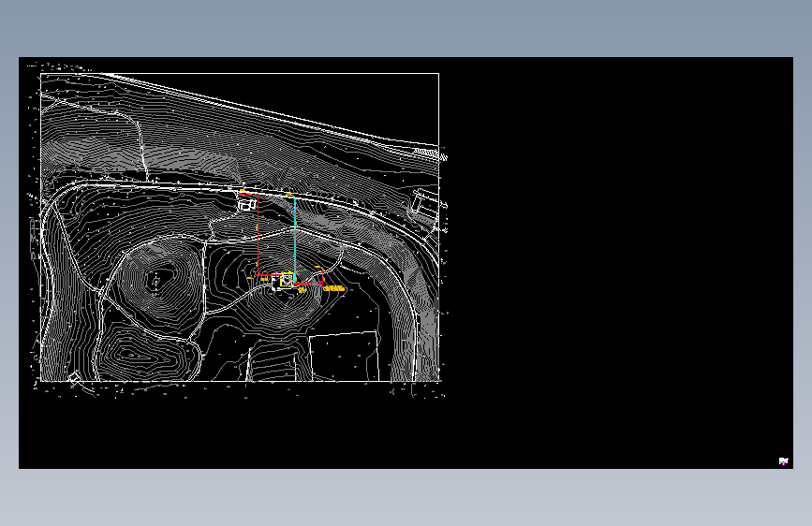Click the yellow square outline at site center
Viewport: 812px width, 526px height.
pyautogui.click(x=288, y=280)
